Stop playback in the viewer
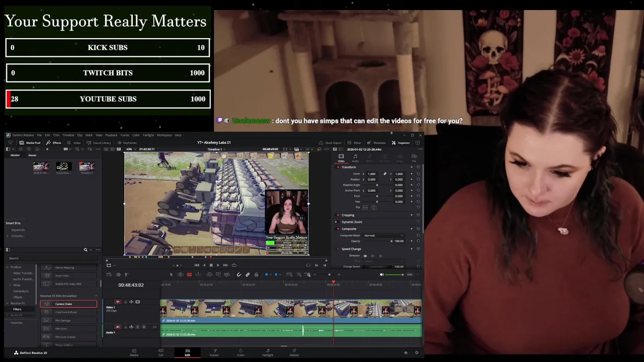This screenshot has width=644, height=362. [211, 265]
